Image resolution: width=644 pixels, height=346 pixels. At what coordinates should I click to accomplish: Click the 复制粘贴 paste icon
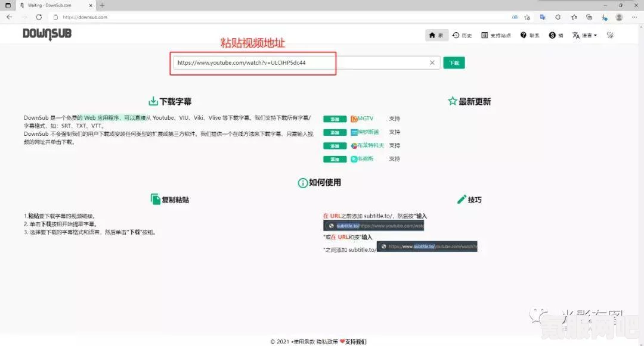click(155, 200)
